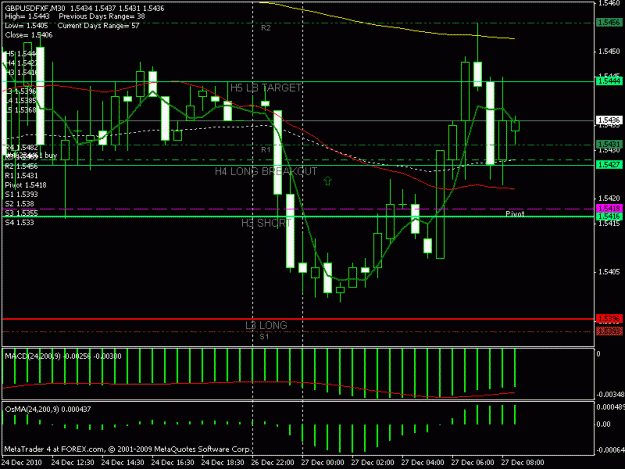Click the 1.5416 green price tag
The width and height of the screenshot is (625, 469).
point(609,216)
